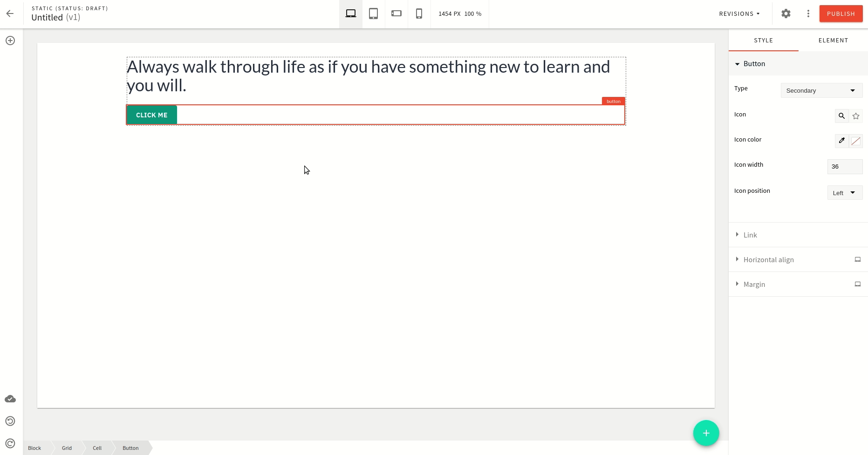
Task: Publish the draft page
Action: point(841,14)
